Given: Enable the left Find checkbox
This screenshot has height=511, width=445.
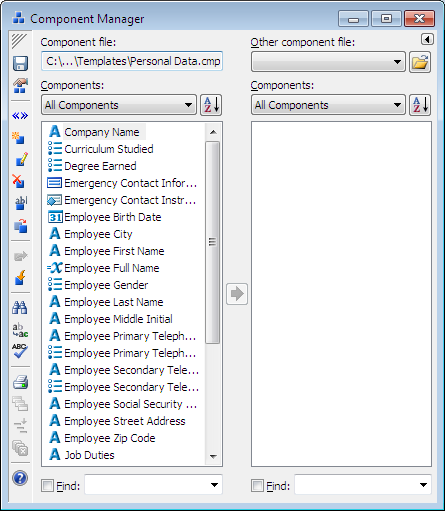Looking at the screenshot, I should (x=47, y=485).
